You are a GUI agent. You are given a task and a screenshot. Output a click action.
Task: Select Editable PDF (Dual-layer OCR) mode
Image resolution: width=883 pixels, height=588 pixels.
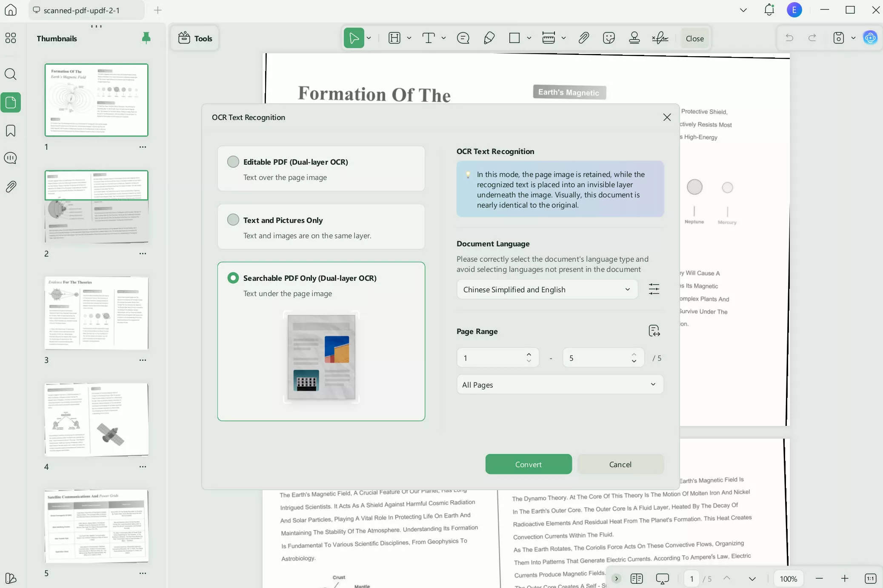pyautogui.click(x=233, y=162)
